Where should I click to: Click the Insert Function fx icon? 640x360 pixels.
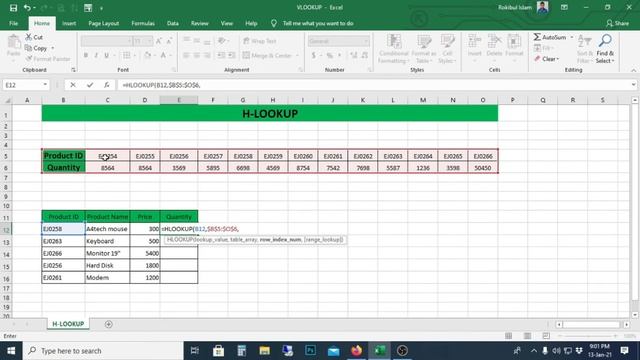point(107,85)
